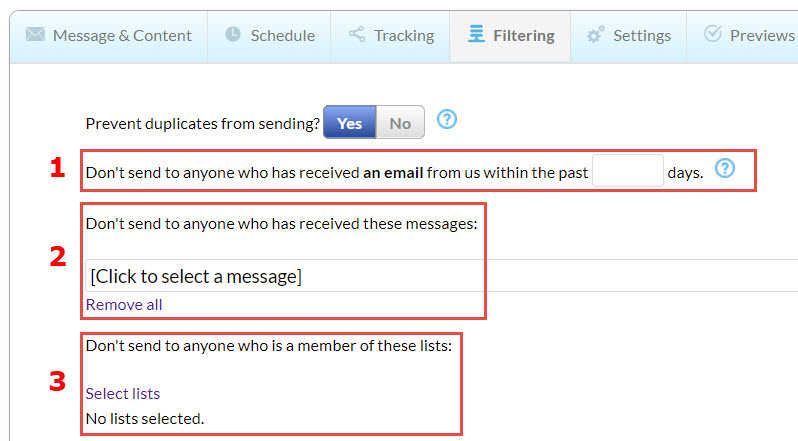Go to the Settings tab
This screenshot has width=798, height=441.
[x=641, y=36]
